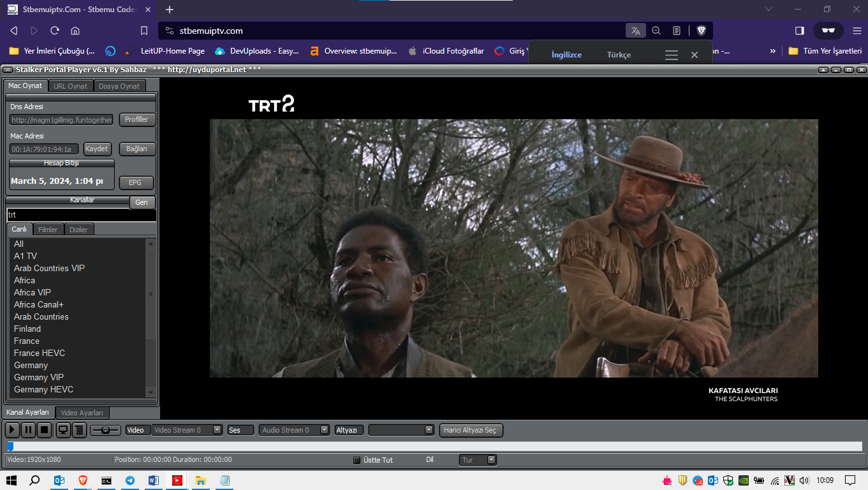This screenshot has width=868, height=490.
Task: Go to the browser home icon
Action: [x=75, y=31]
